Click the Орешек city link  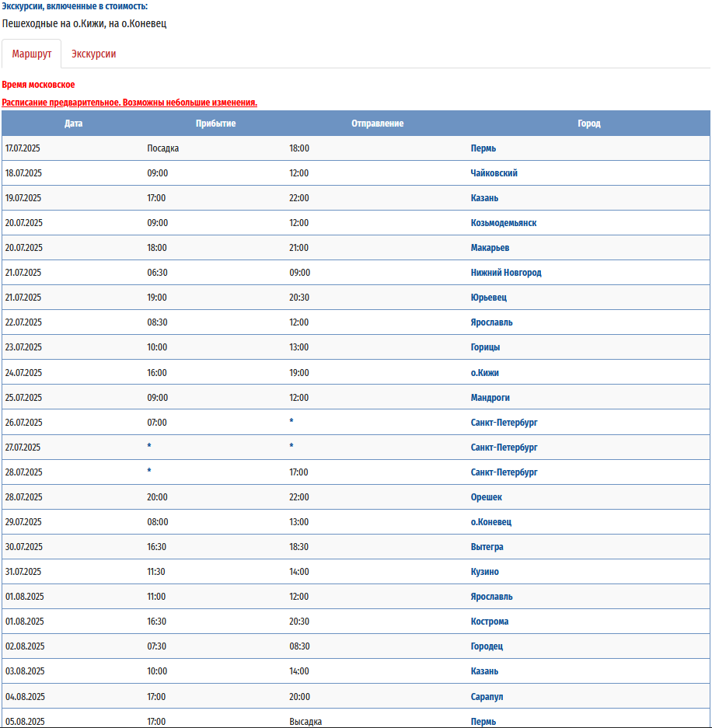click(x=487, y=497)
